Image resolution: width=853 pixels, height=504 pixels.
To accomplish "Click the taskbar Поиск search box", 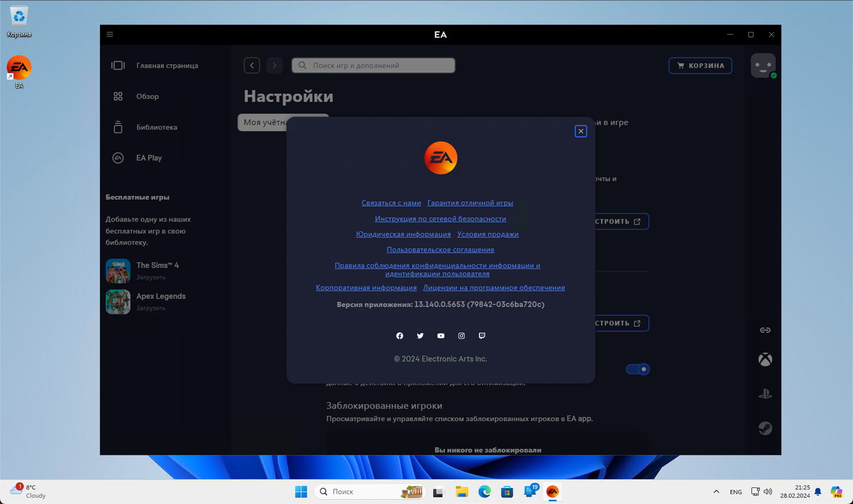I will click(x=370, y=491).
